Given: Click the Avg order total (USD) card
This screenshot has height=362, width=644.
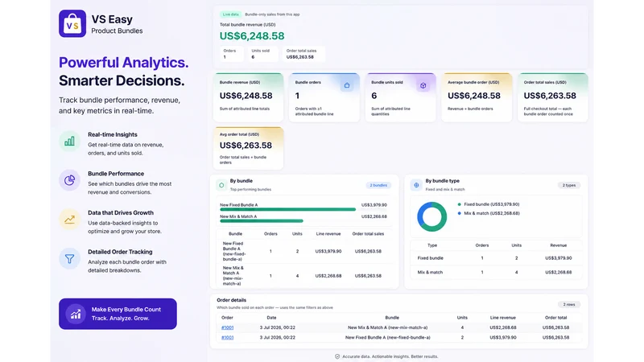Looking at the screenshot, I should click(x=248, y=148).
